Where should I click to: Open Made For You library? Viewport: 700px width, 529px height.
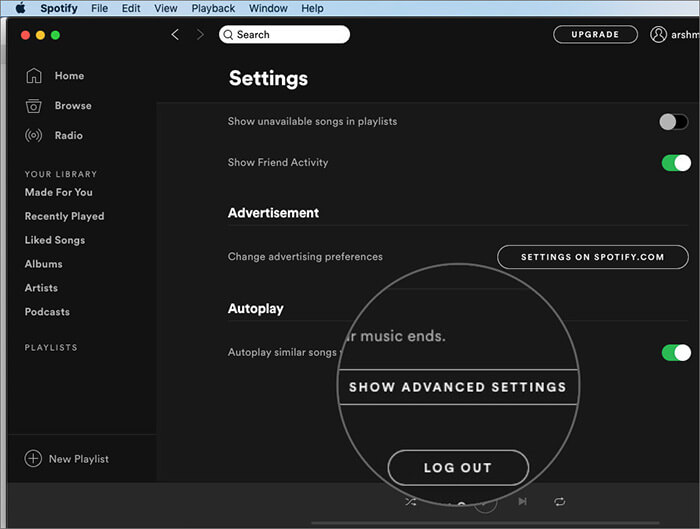[x=58, y=192]
